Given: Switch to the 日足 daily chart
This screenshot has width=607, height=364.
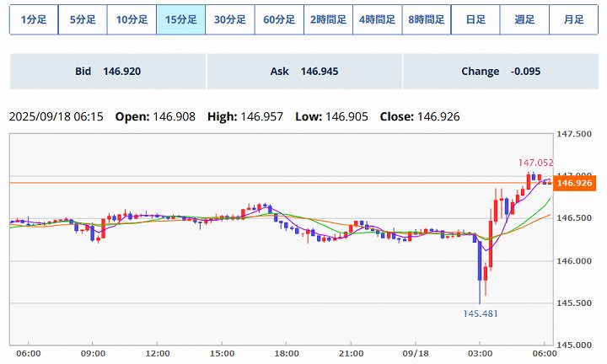Looking at the screenshot, I should coord(475,19).
